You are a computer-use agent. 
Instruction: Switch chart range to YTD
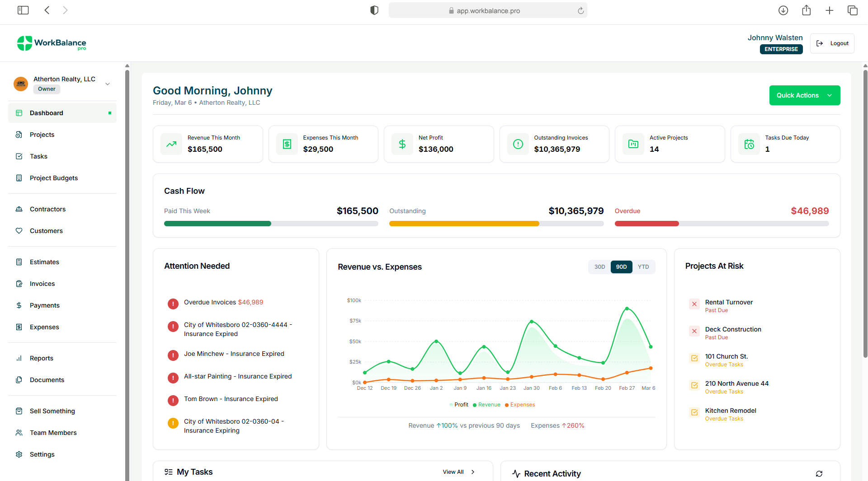[x=643, y=267]
